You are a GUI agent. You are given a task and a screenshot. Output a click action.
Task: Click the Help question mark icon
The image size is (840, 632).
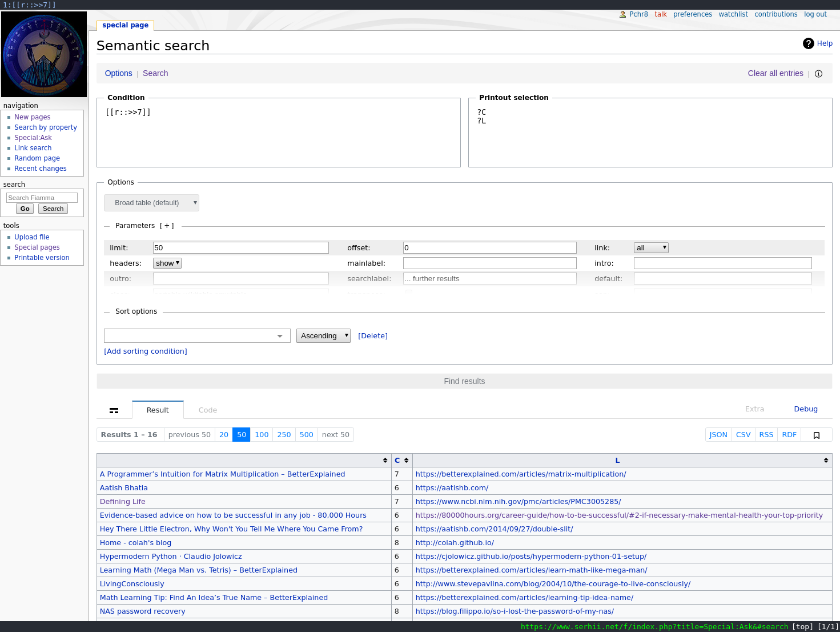(808, 43)
